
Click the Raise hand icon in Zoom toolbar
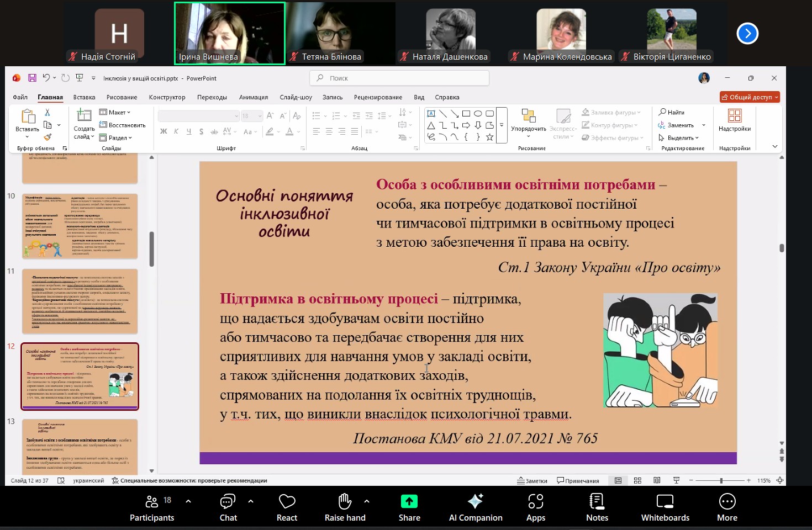(345, 501)
